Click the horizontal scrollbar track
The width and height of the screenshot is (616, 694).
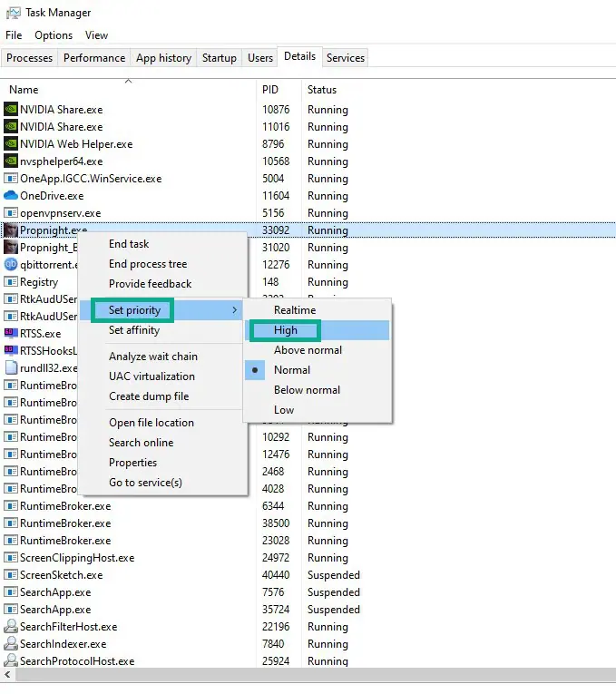[315, 675]
